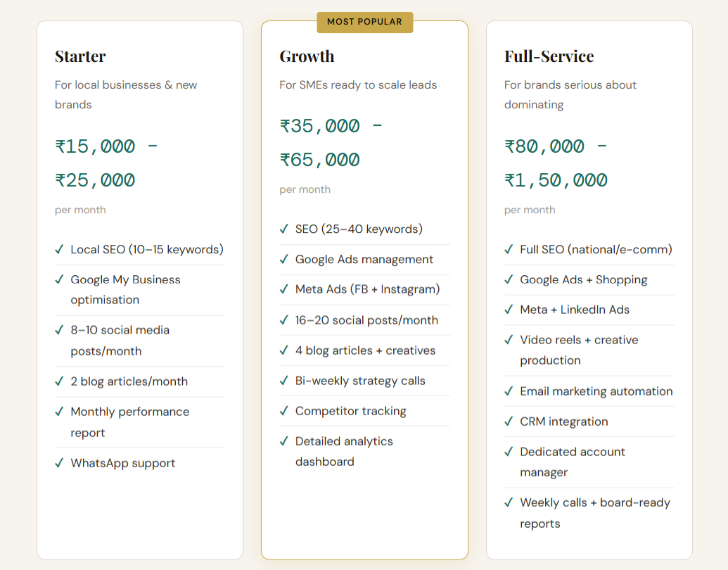Click the checkmark next to Full SEO national/e-comm

coord(509,249)
